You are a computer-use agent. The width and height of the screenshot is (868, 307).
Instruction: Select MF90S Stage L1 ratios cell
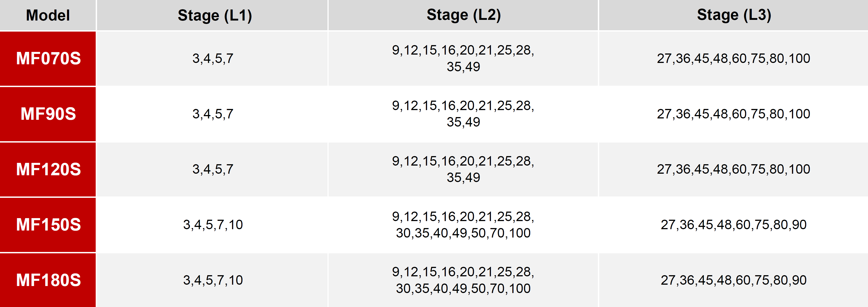(x=212, y=114)
